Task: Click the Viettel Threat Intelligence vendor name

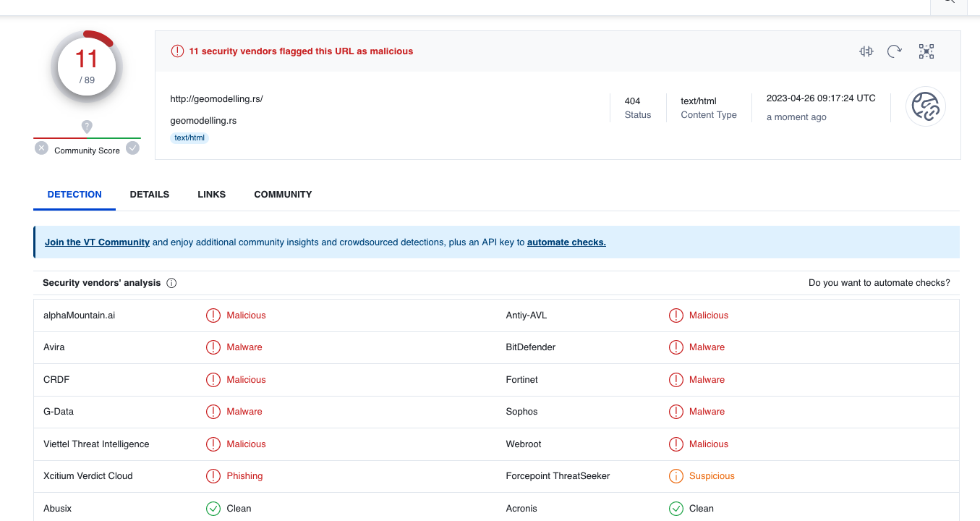Action: [96, 444]
